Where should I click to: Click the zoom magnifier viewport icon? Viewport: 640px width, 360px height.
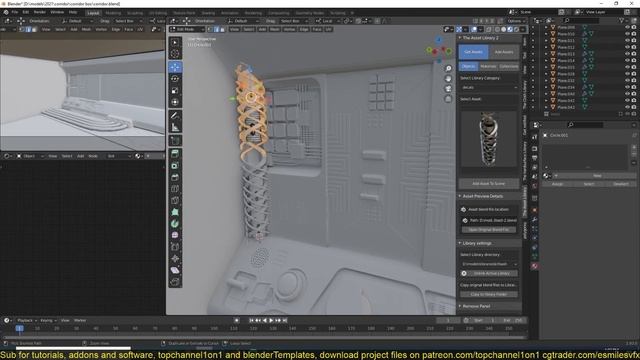[448, 69]
